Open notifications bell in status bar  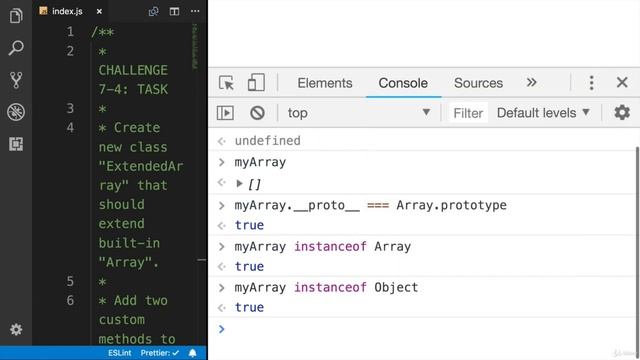point(193,353)
